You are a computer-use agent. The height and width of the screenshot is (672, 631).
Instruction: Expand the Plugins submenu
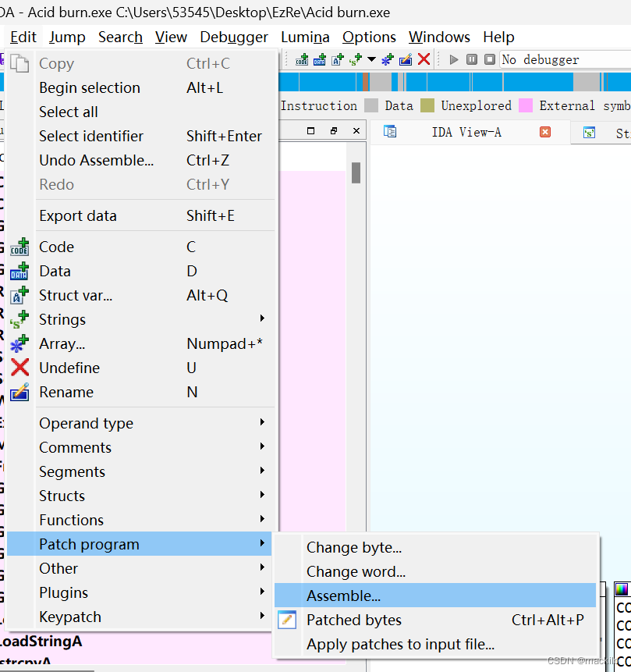pyautogui.click(x=140, y=592)
